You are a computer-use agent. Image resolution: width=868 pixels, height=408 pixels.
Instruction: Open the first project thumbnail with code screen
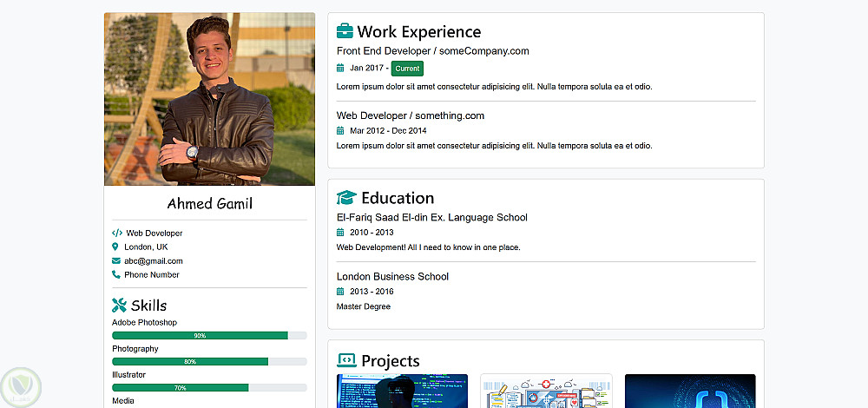[x=402, y=391]
